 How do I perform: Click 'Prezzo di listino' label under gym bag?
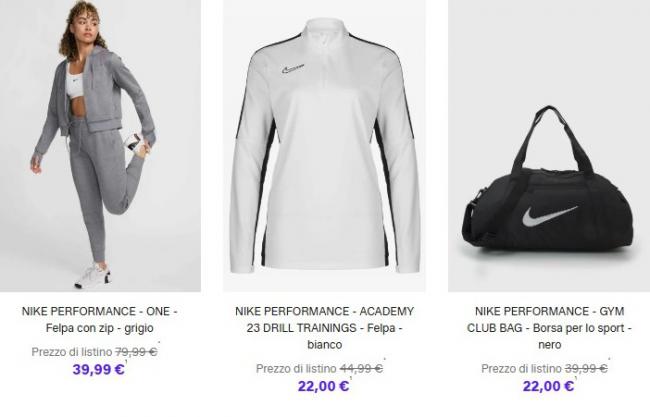tap(521, 369)
